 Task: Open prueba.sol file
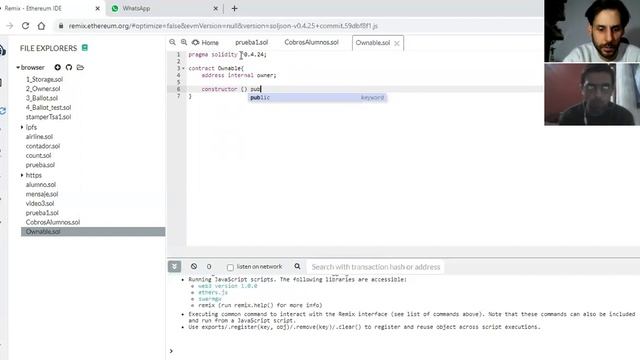click(x=40, y=165)
